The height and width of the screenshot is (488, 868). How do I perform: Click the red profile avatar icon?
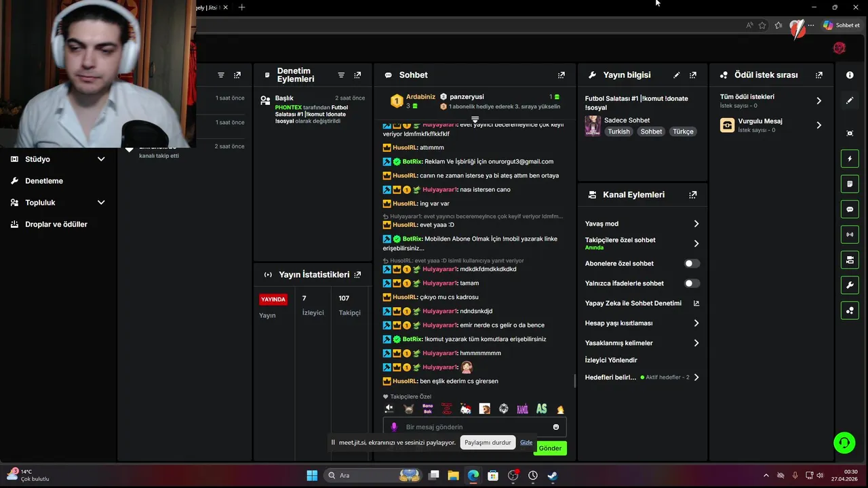point(840,47)
